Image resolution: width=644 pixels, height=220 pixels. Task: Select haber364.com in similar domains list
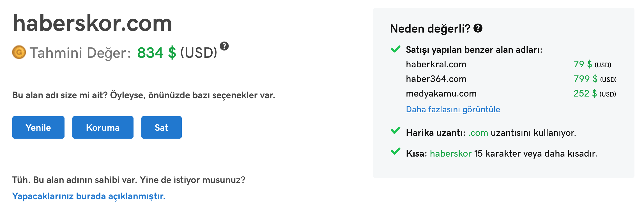pyautogui.click(x=436, y=79)
